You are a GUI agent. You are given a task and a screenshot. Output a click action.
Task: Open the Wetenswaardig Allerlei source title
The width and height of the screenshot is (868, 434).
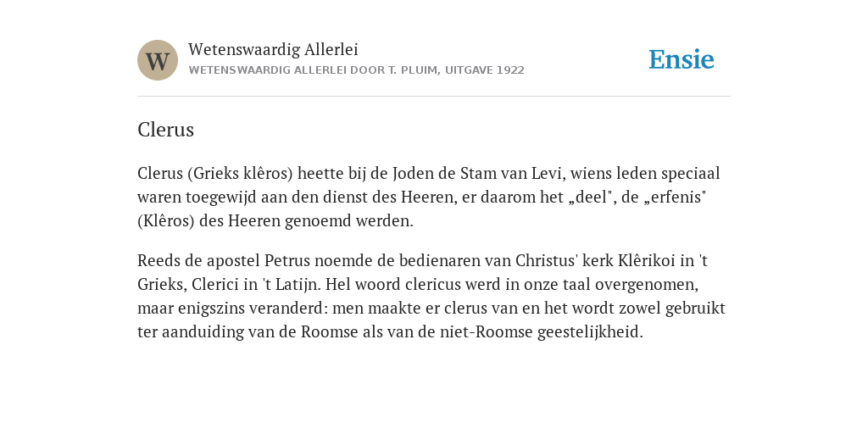pyautogui.click(x=273, y=50)
